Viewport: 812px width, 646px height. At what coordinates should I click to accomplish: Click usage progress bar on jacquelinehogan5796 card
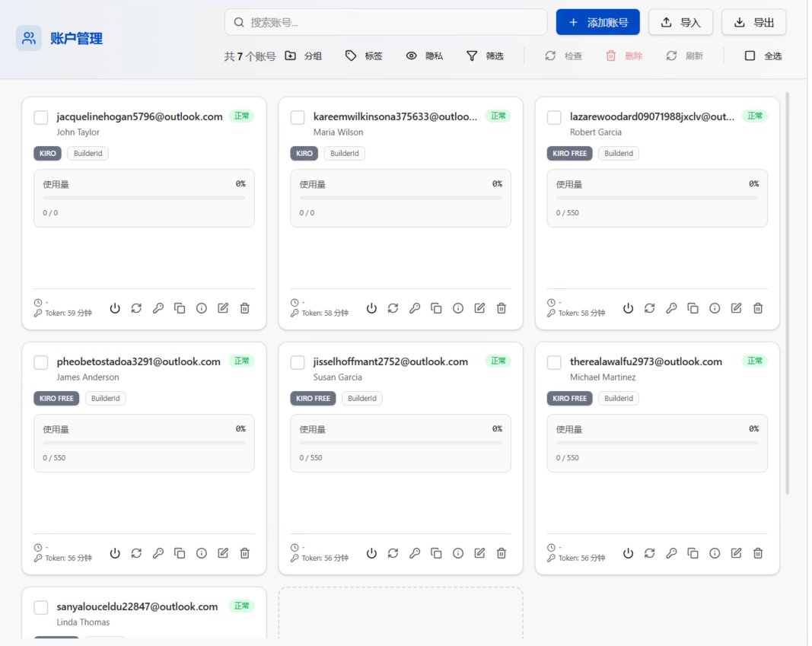click(x=144, y=198)
